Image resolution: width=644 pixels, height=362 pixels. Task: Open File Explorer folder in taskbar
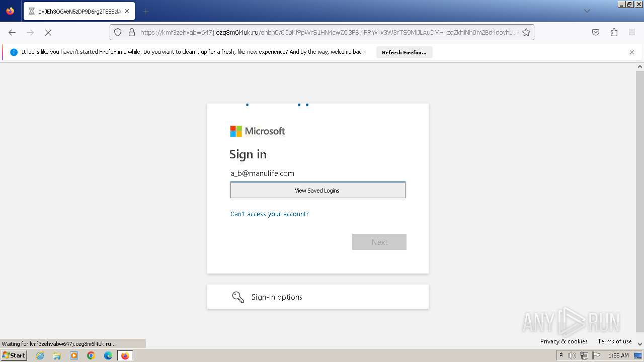[x=57, y=355]
